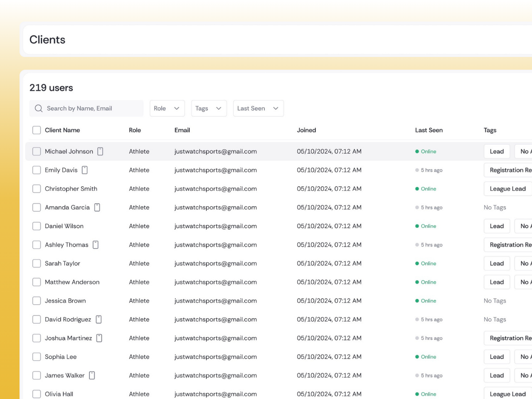The height and width of the screenshot is (399, 532).
Task: Expand the Last Seen filter dropdown
Action: (x=259, y=108)
